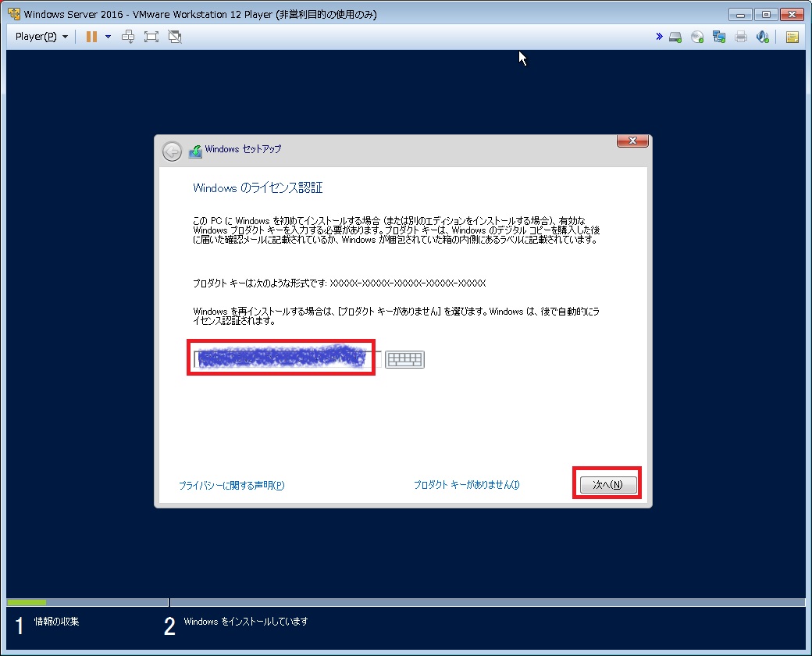Select the printer device icon
The height and width of the screenshot is (656, 812).
[740, 37]
